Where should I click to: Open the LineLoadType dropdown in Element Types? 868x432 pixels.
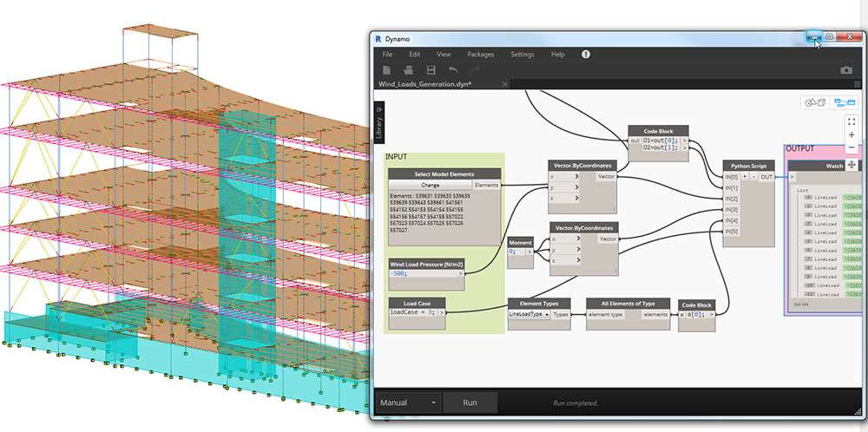point(529,314)
